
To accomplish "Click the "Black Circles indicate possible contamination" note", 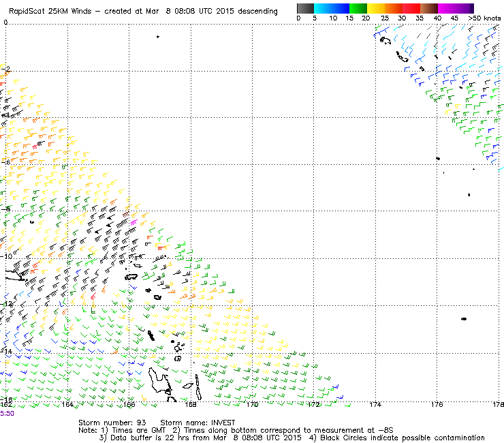I will coord(397,438).
